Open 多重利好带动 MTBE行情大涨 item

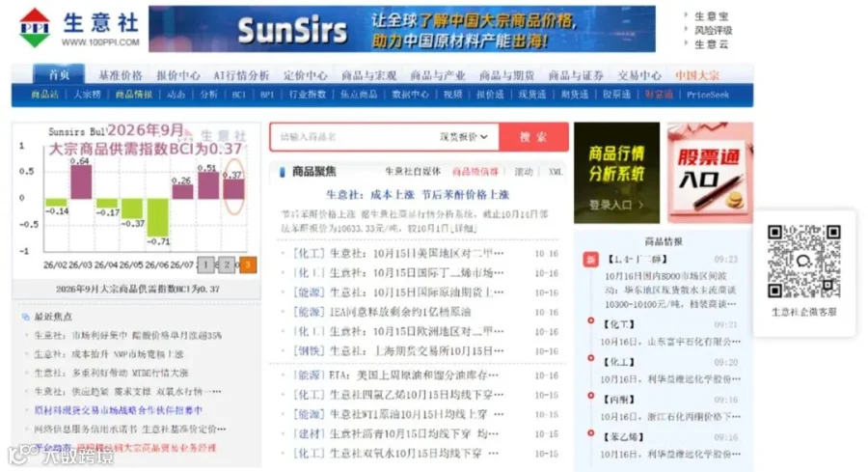pos(111,373)
